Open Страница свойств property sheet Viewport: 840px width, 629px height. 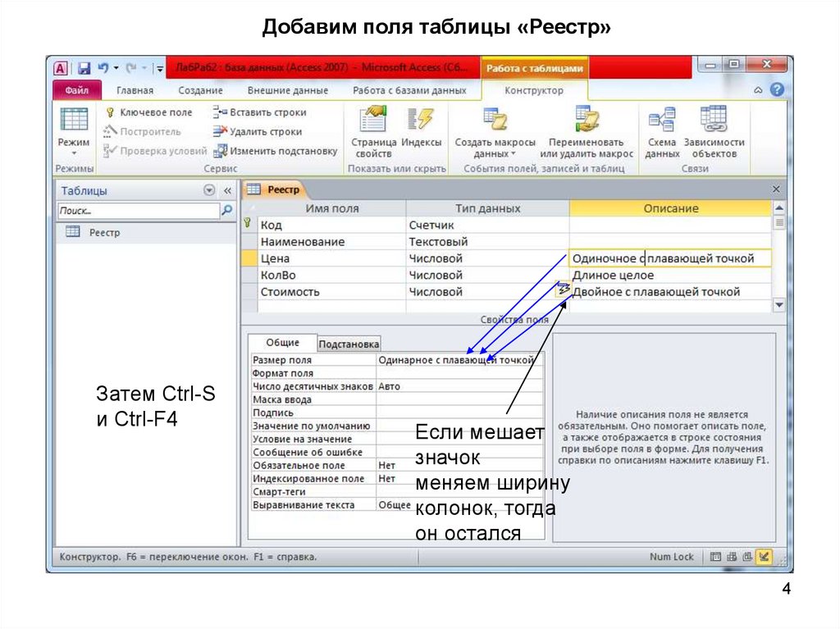click(373, 132)
